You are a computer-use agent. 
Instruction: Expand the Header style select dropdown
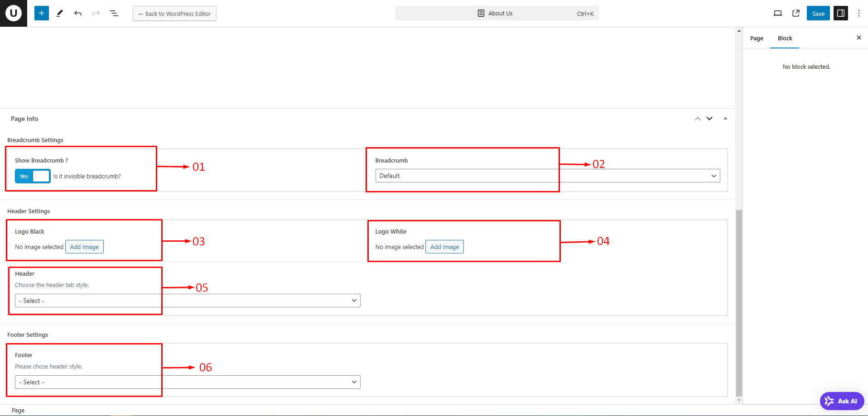188,301
